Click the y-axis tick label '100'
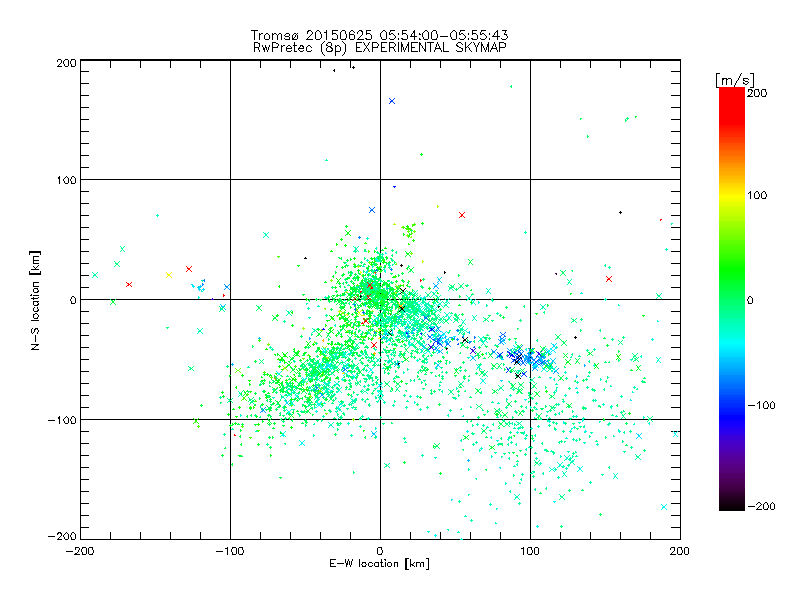This screenshot has height=600, width=800. point(66,181)
